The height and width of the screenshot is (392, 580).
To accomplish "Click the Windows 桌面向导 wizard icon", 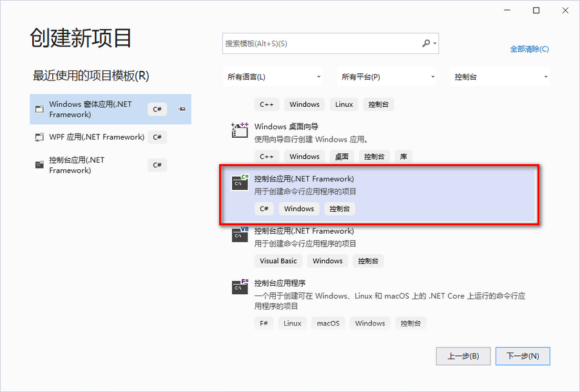I will (240, 130).
